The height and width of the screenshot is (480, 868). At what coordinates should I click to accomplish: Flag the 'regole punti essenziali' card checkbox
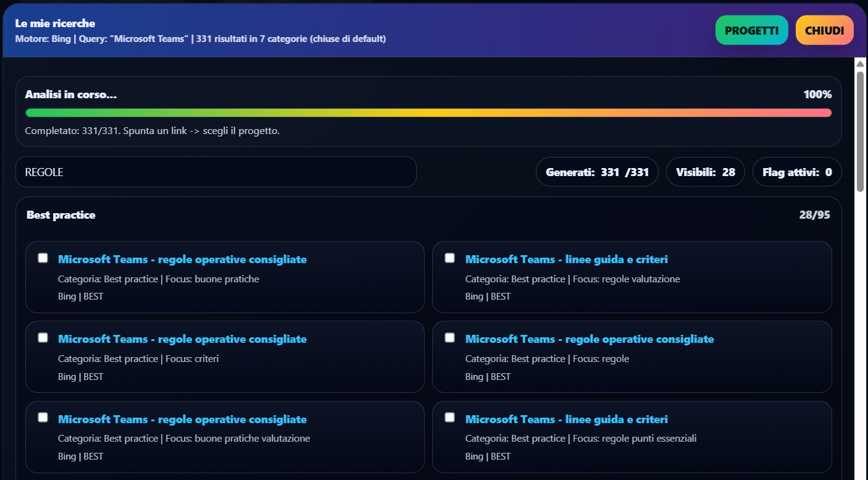[x=449, y=418]
